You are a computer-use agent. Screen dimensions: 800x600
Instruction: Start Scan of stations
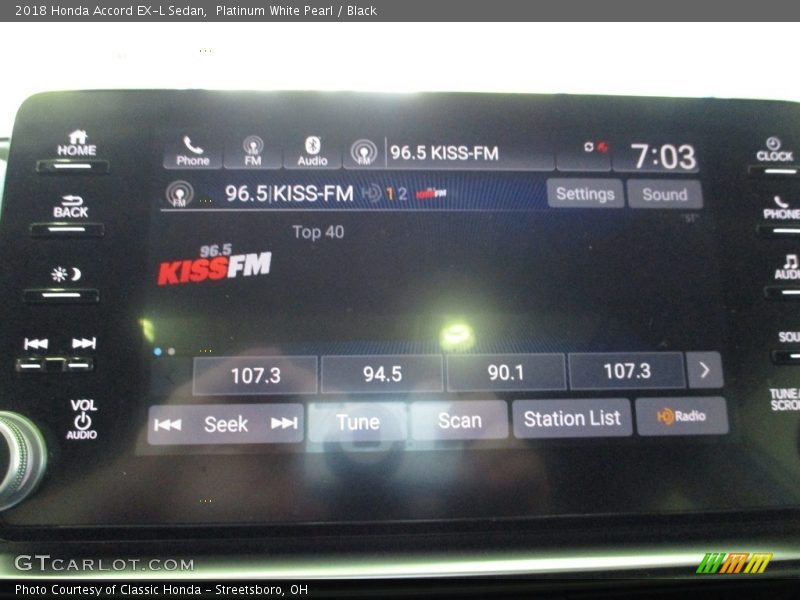(x=459, y=420)
